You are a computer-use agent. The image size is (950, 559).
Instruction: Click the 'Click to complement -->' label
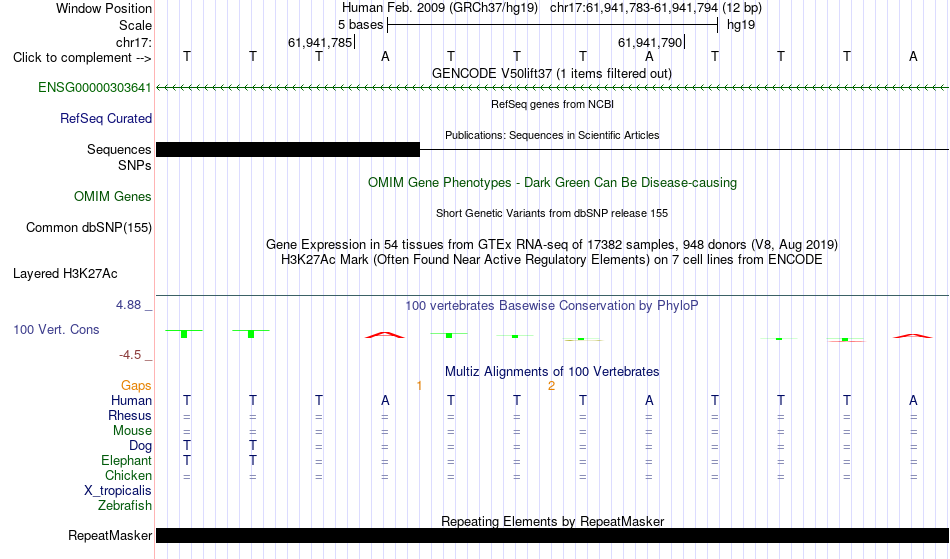pos(82,58)
